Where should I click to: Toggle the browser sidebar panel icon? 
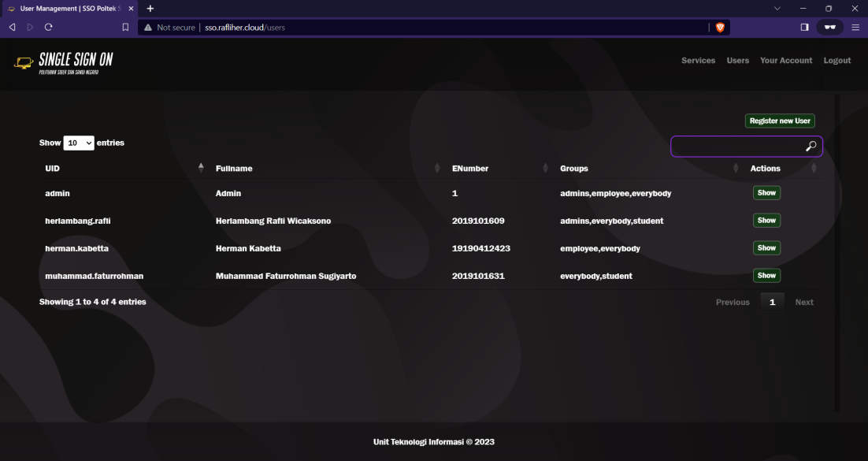[804, 26]
